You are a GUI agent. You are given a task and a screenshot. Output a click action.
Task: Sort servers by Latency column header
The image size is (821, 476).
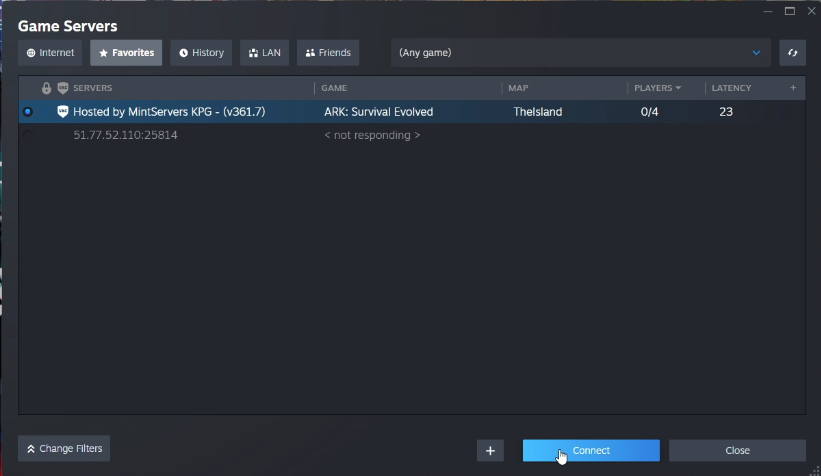click(x=731, y=88)
